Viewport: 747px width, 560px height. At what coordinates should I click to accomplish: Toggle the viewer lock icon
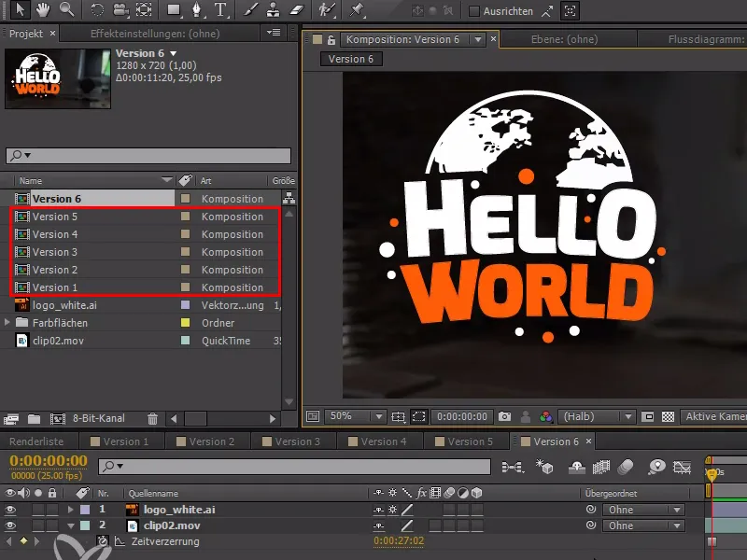click(331, 40)
